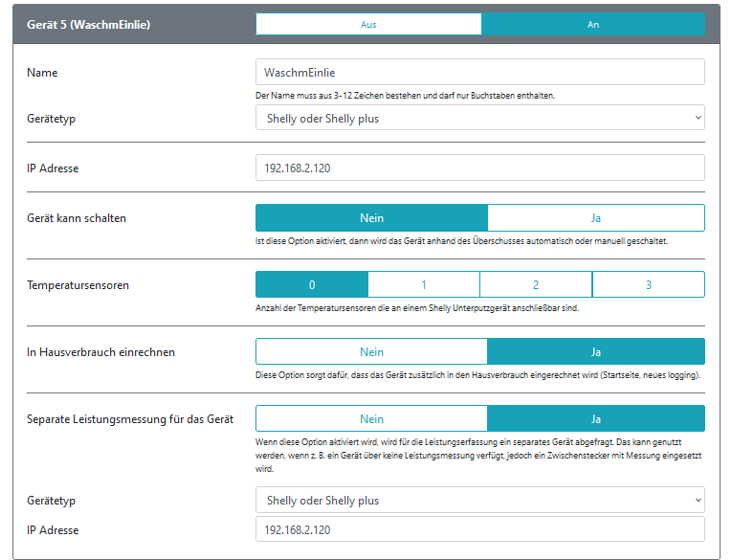
Task: Switch device 5 to An
Action: pos(593,24)
